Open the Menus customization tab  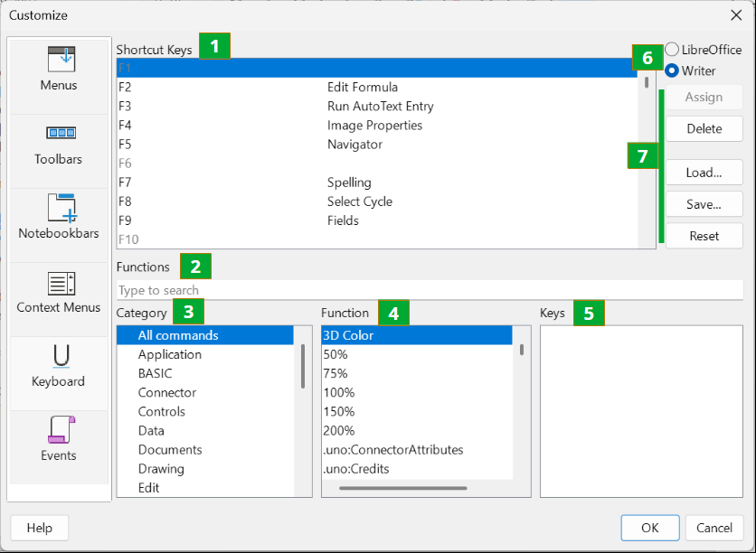pyautogui.click(x=59, y=77)
